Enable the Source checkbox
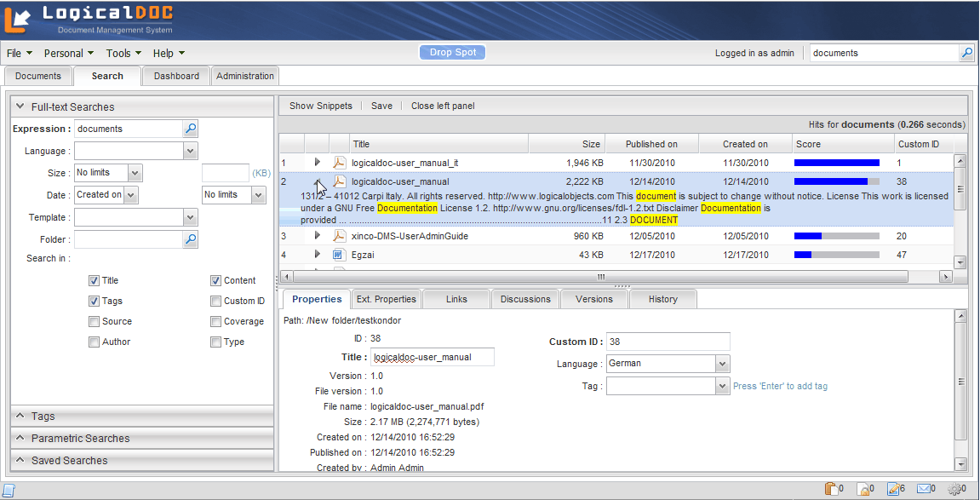 tap(94, 322)
